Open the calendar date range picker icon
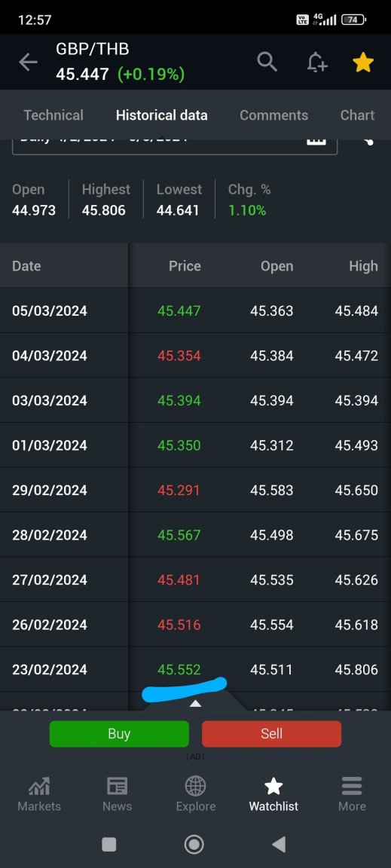This screenshot has height=868, width=391. pos(316,141)
